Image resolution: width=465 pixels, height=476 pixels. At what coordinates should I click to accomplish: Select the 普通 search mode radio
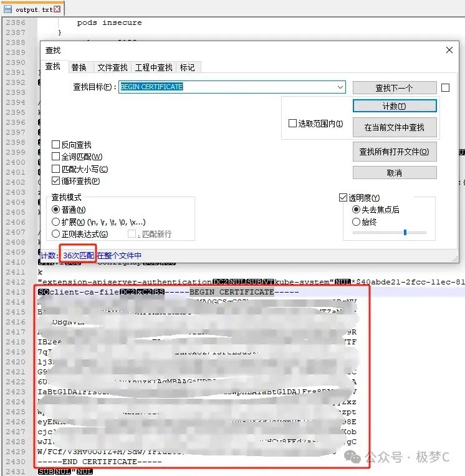click(x=55, y=210)
